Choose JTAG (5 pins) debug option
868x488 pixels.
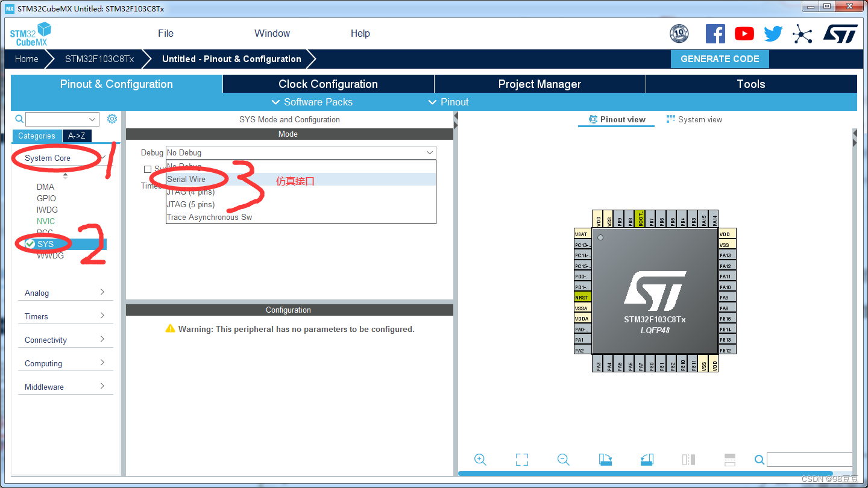(x=301, y=204)
